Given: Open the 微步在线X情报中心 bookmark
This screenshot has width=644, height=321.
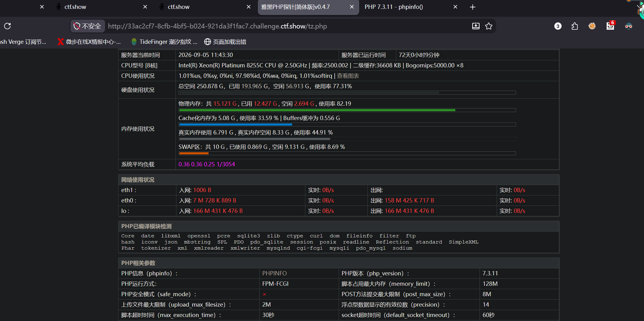Looking at the screenshot, I should pyautogui.click(x=89, y=42).
